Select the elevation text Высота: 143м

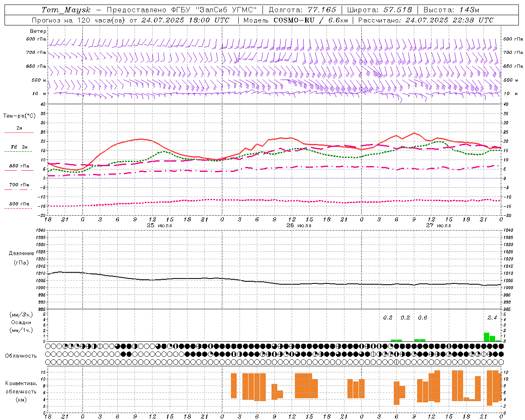click(451, 10)
